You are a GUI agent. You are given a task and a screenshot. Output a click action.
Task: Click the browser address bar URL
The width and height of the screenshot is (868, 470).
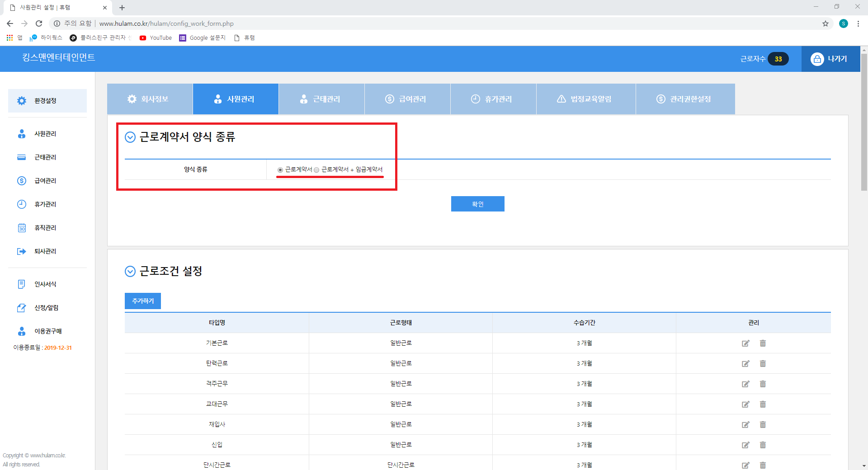pos(166,23)
